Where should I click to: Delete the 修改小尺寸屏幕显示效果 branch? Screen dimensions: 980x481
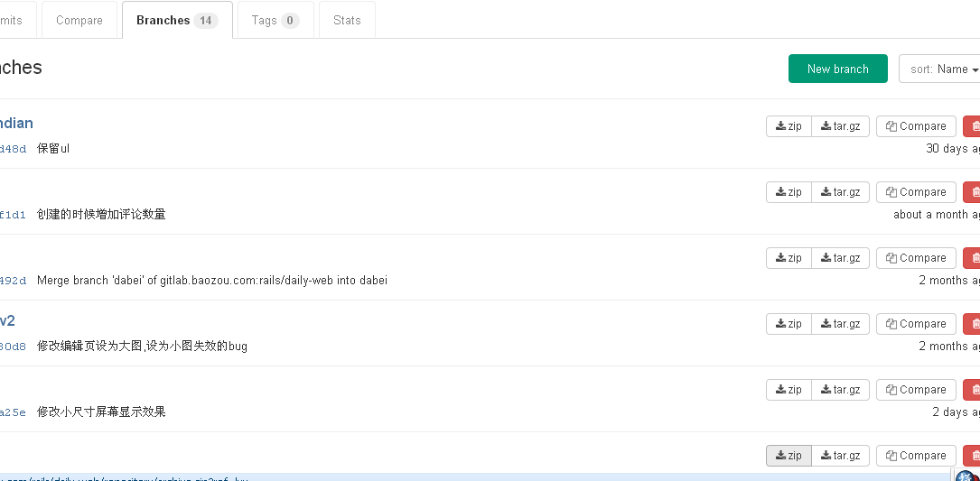click(x=972, y=390)
